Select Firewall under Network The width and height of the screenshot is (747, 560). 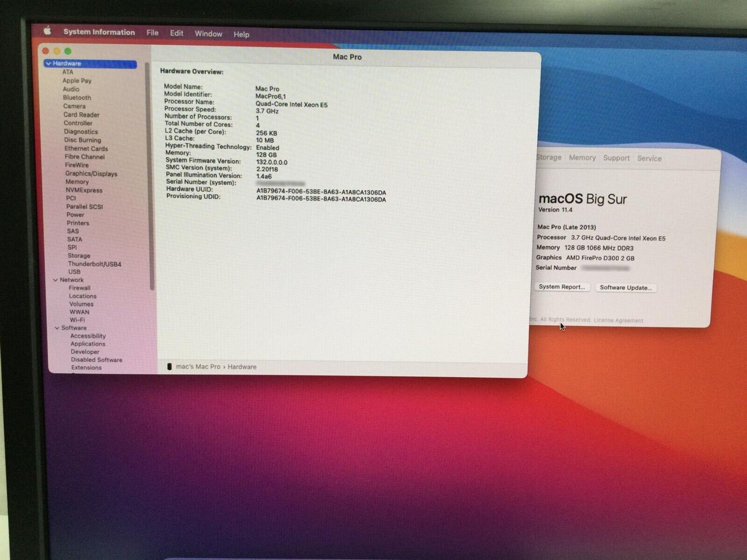coord(79,288)
